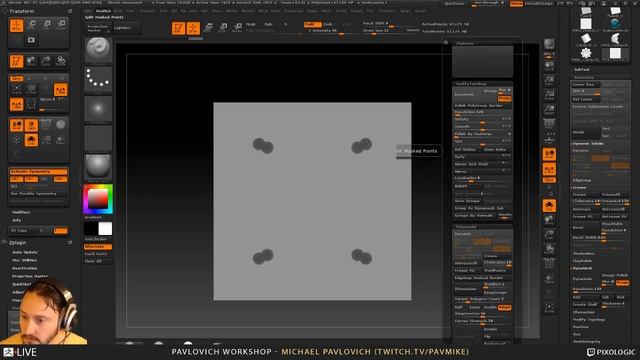Toggle the Activate Symmetry button
640x360 pixels.
38,172
